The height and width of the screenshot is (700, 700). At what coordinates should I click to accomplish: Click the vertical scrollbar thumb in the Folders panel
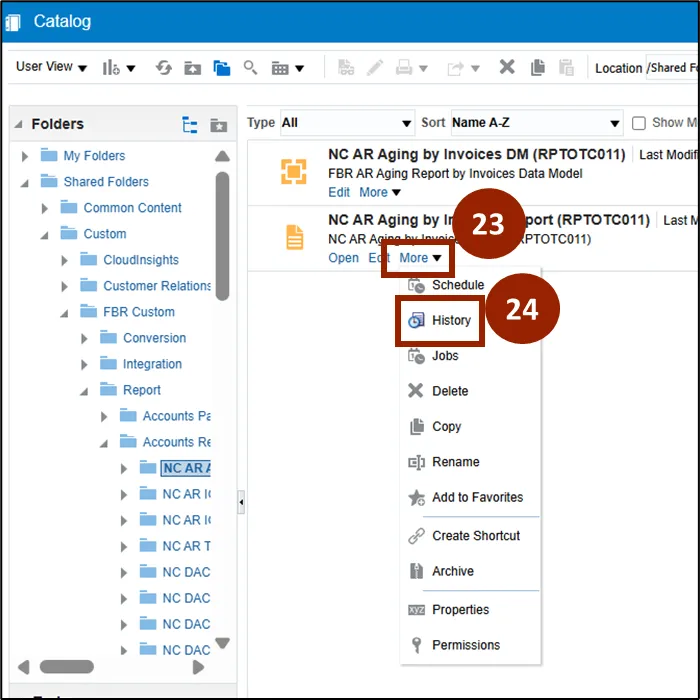coord(222,236)
